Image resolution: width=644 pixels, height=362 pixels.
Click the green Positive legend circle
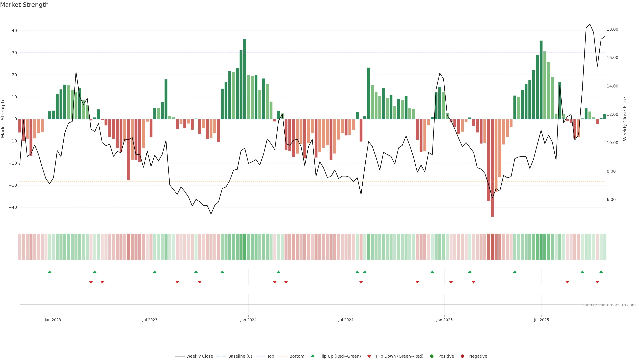point(432,356)
